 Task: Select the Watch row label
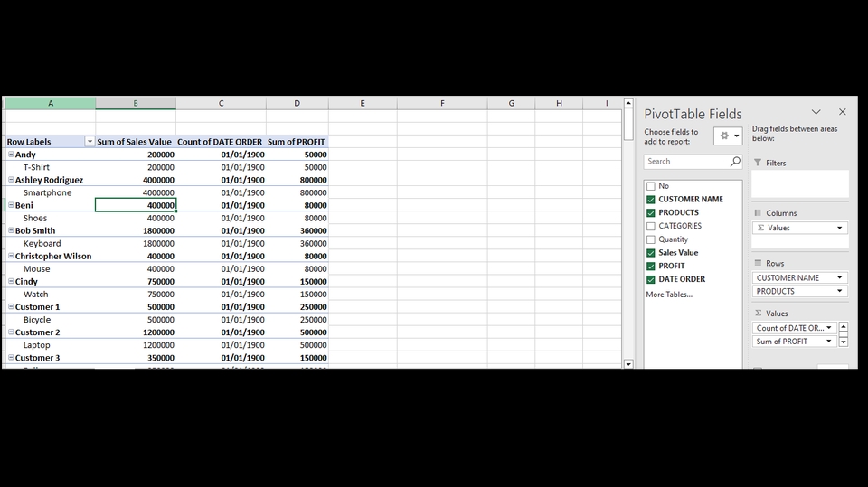click(36, 295)
